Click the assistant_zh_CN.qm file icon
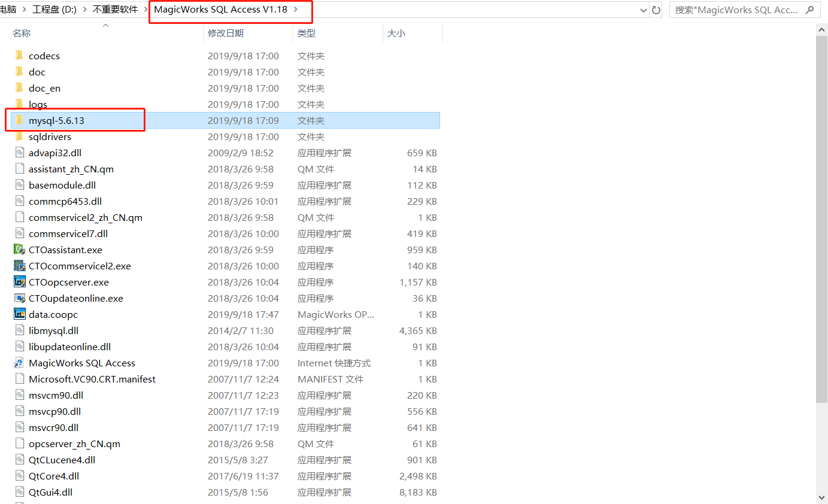This screenshot has width=828, height=504. 19,169
